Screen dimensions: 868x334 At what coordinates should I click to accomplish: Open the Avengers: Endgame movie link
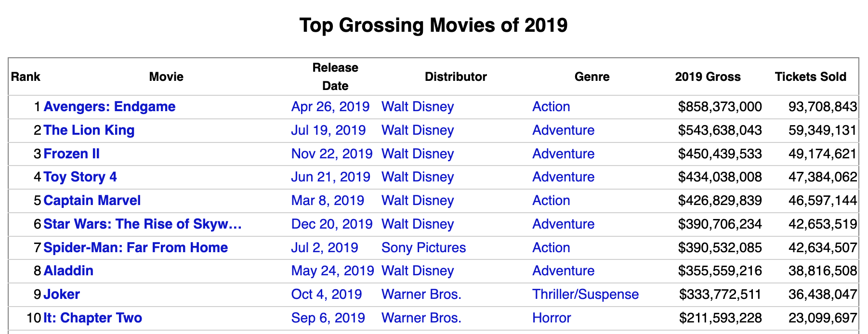pos(109,106)
